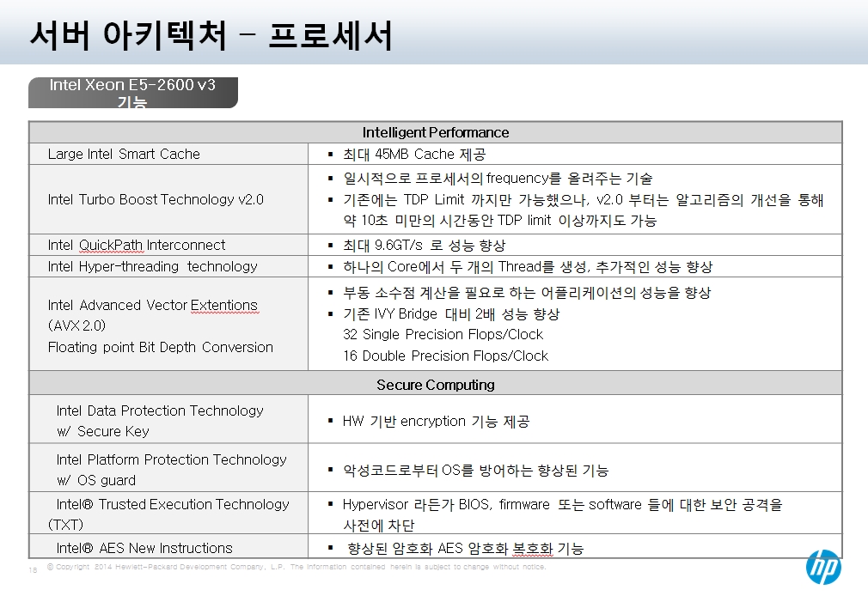Select "향상된 암호화 AES 암호화 복호화 기능"

466,549
